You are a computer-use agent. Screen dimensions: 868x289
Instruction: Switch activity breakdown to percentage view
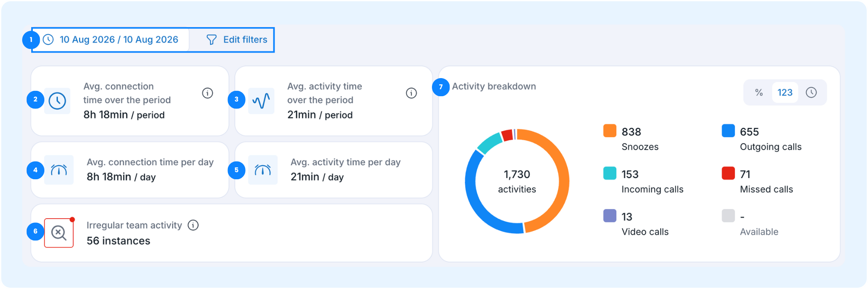759,92
